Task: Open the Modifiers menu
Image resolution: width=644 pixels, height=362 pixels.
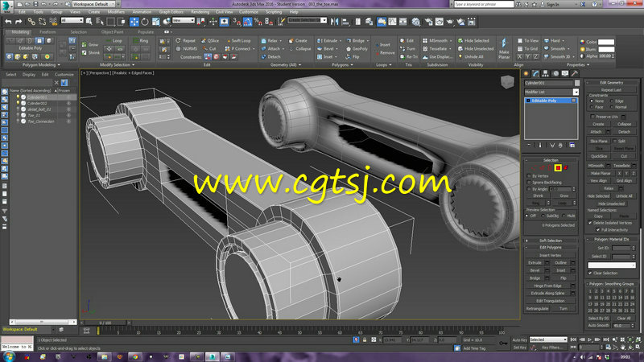Action: click(116, 12)
